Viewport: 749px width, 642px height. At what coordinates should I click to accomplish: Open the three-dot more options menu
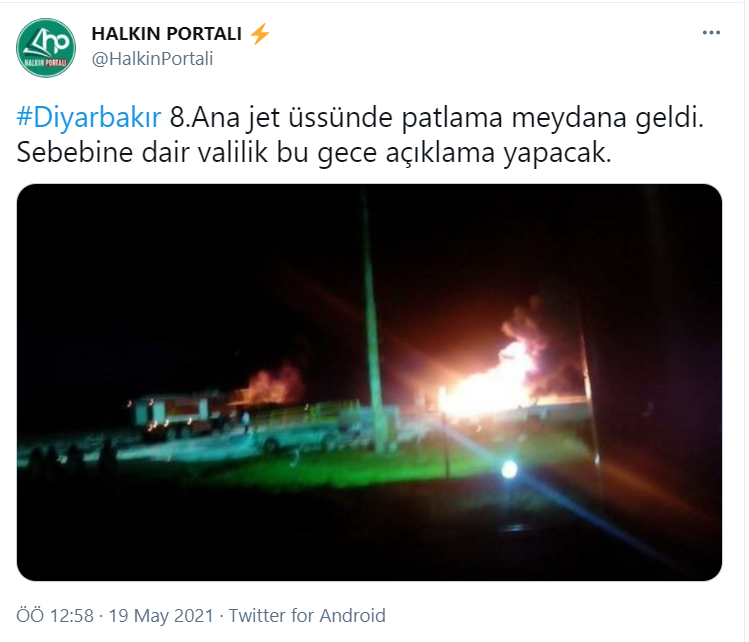711,33
